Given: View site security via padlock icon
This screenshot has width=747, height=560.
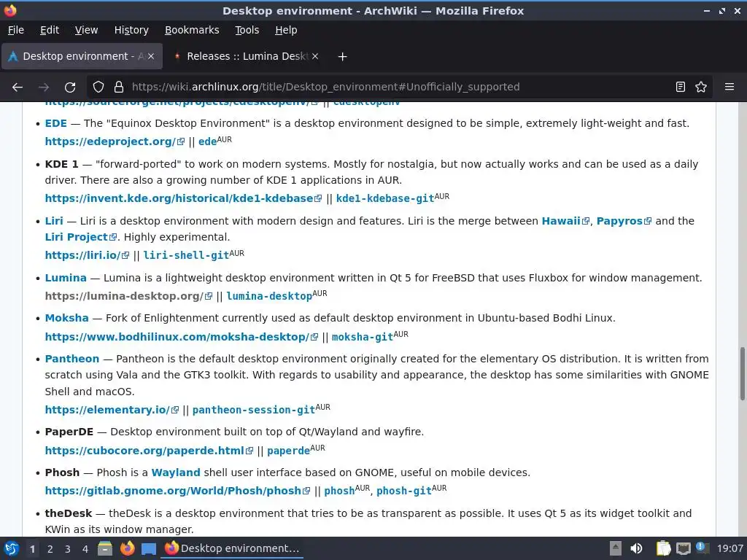Looking at the screenshot, I should (x=119, y=87).
